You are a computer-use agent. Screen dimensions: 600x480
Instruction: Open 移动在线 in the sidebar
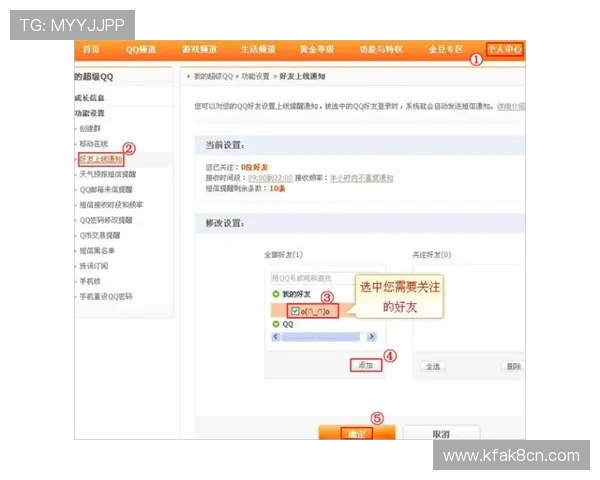(94, 144)
